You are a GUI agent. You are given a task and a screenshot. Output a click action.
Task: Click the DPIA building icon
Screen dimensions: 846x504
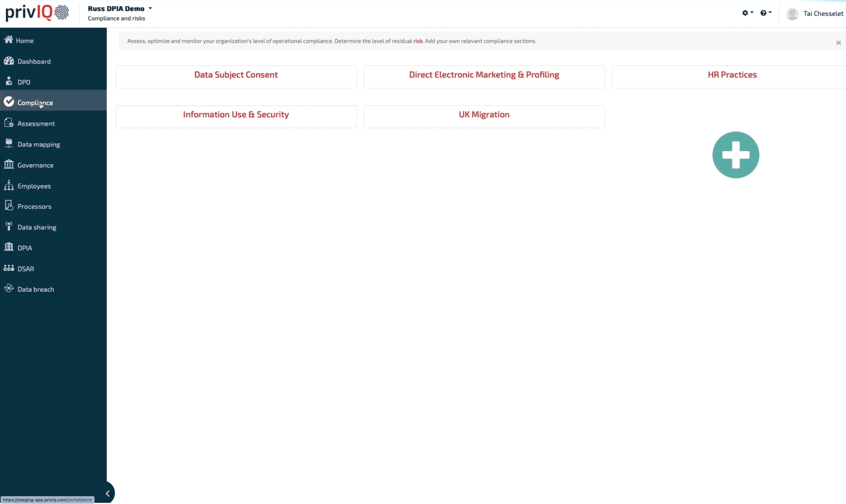coord(8,247)
